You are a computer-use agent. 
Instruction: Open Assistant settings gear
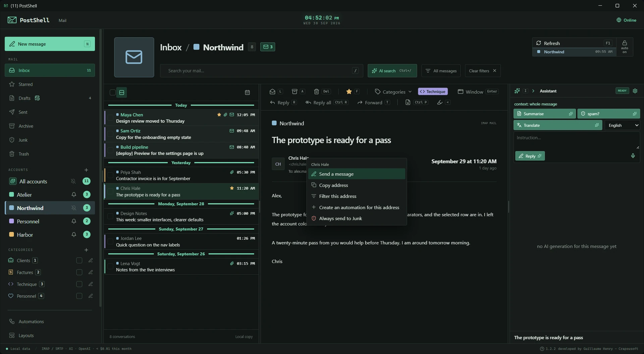point(635,91)
